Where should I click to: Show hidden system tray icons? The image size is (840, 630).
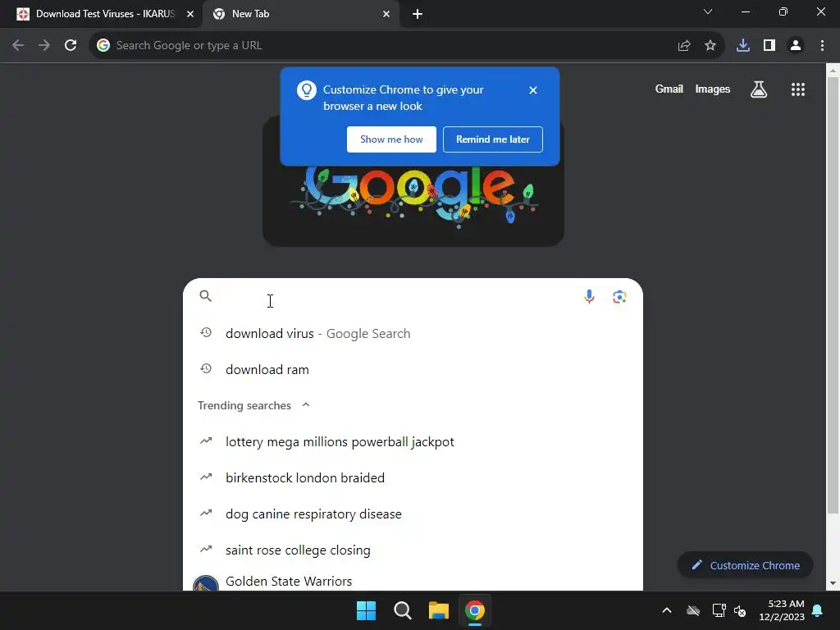[667, 610]
